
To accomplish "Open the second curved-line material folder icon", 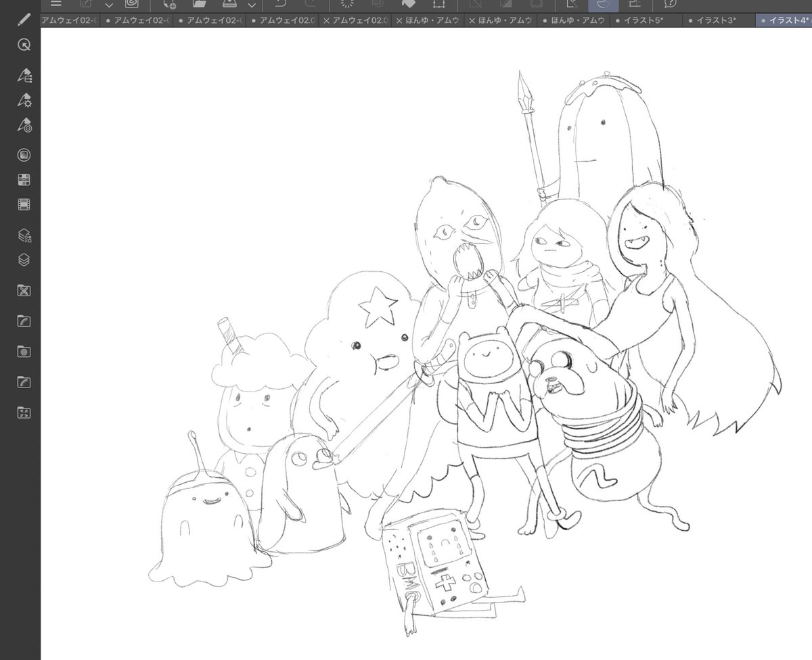I will tap(24, 382).
